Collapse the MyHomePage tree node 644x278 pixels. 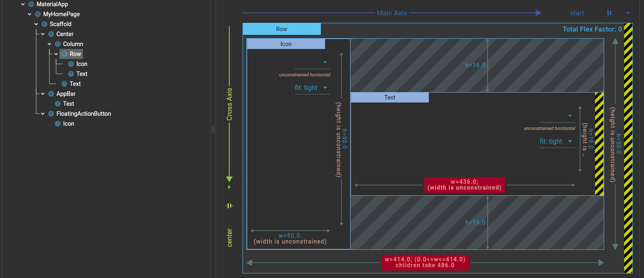tap(29, 14)
